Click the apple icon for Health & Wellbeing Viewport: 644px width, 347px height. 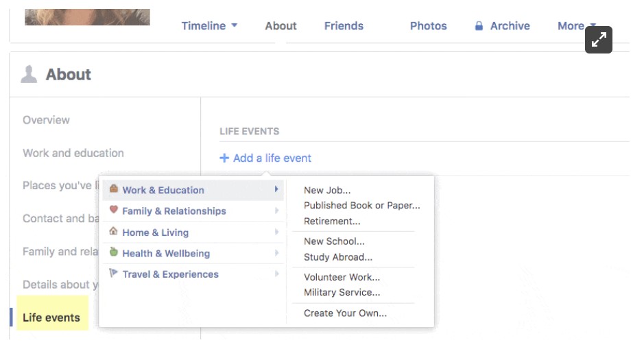click(114, 252)
